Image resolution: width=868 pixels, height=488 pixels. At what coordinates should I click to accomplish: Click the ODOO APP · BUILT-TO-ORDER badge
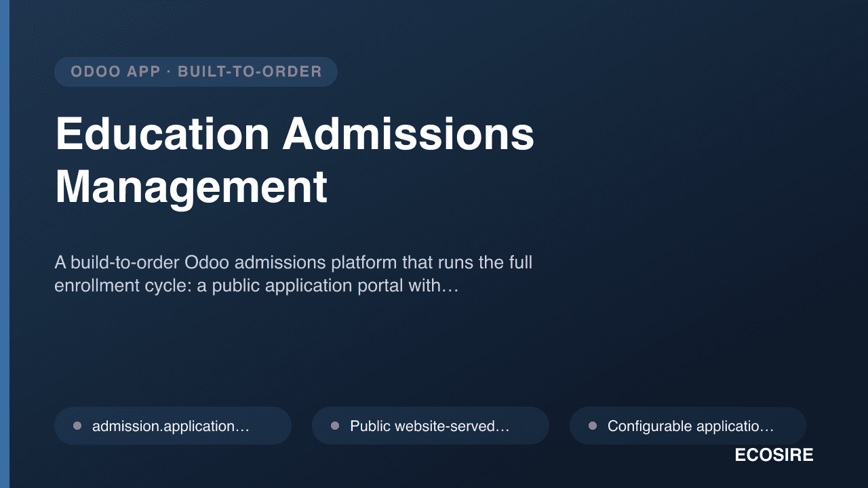195,72
